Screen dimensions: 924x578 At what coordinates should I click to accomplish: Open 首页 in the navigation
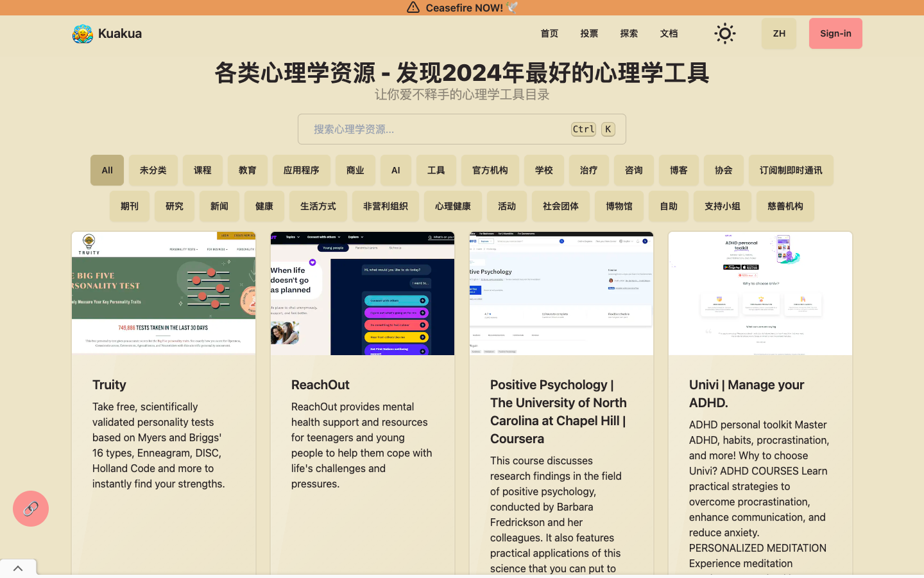click(x=549, y=33)
